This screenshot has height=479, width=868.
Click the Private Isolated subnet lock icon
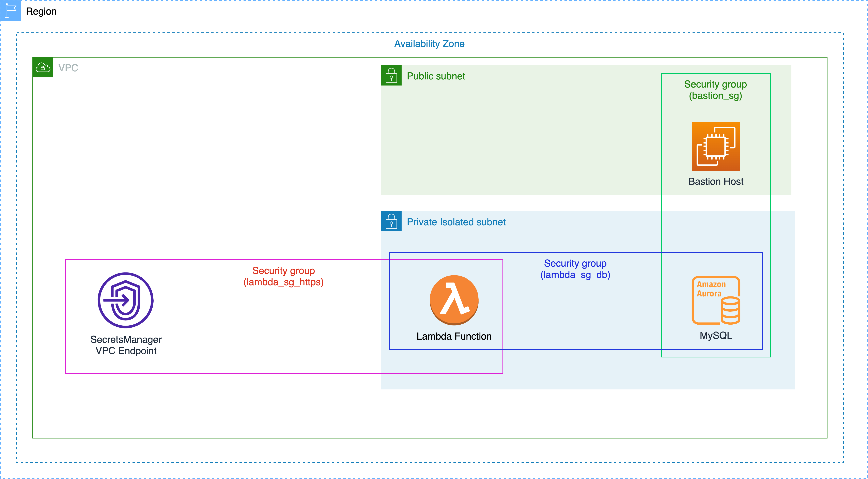tap(391, 221)
